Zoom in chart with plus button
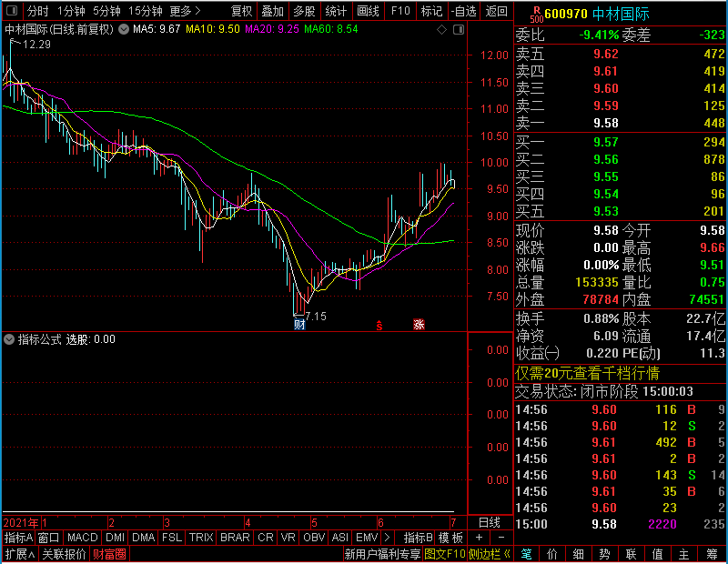 pyautogui.click(x=479, y=538)
